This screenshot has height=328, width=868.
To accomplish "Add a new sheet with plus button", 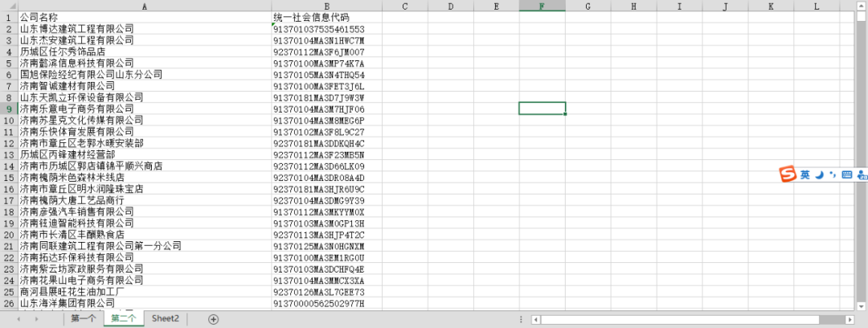I will [x=214, y=319].
